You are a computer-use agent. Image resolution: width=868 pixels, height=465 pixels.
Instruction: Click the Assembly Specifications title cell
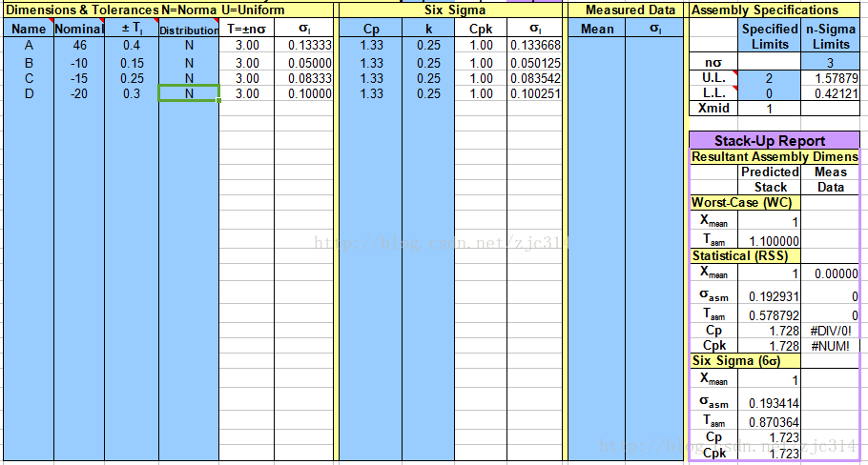point(775,10)
